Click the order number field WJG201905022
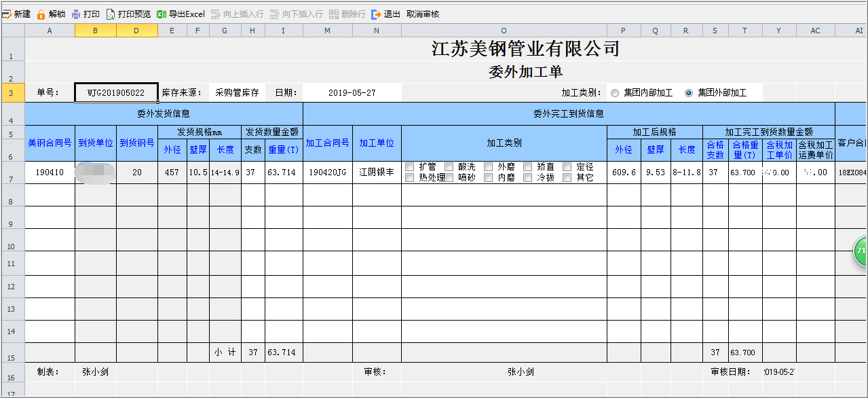 pos(116,93)
